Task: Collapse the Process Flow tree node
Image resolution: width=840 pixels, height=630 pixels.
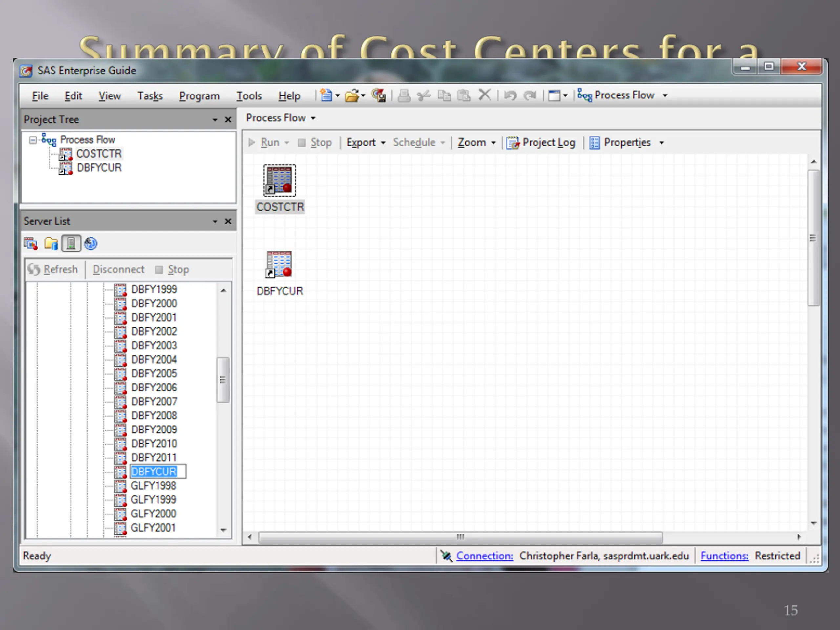Action: 33,140
